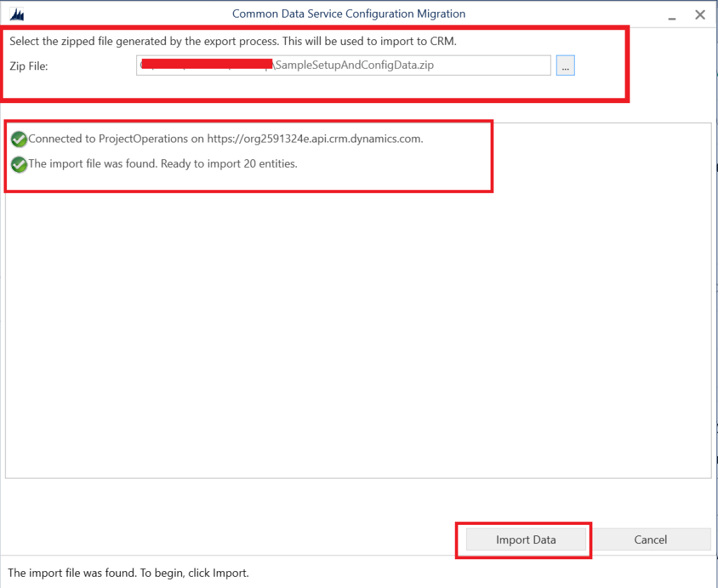Close the Configuration Migration window
This screenshot has height=588, width=718.
point(700,15)
